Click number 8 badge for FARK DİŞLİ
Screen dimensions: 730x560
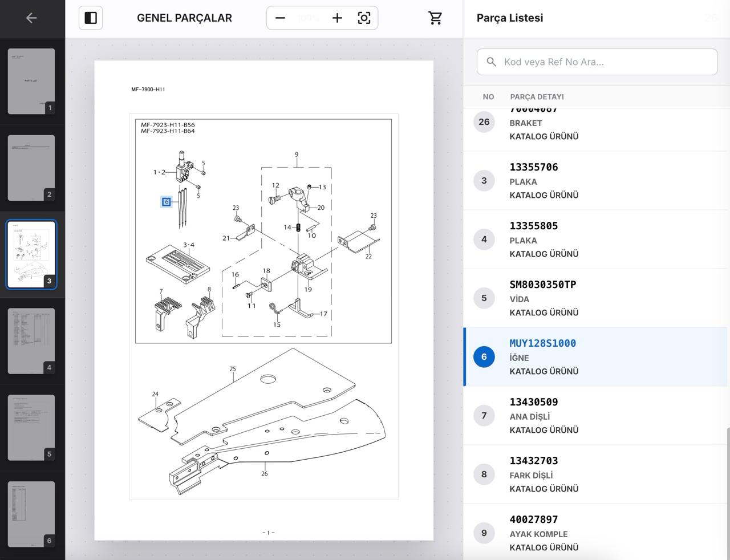coord(484,474)
